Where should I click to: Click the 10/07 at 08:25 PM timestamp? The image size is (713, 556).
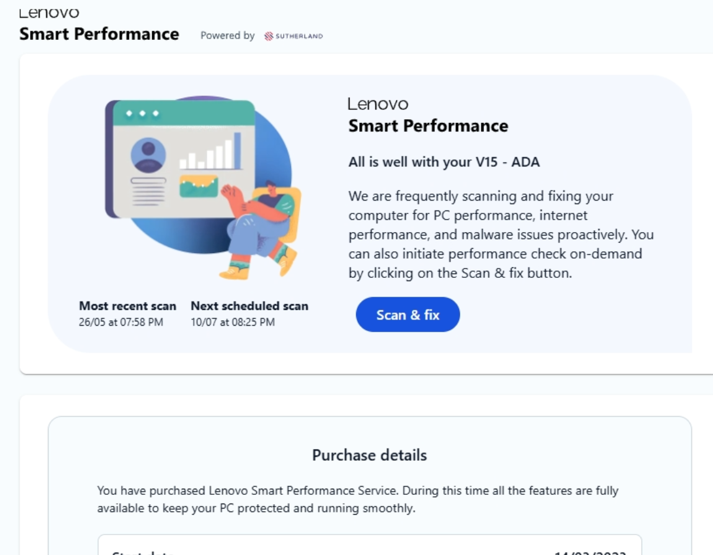[x=233, y=322]
